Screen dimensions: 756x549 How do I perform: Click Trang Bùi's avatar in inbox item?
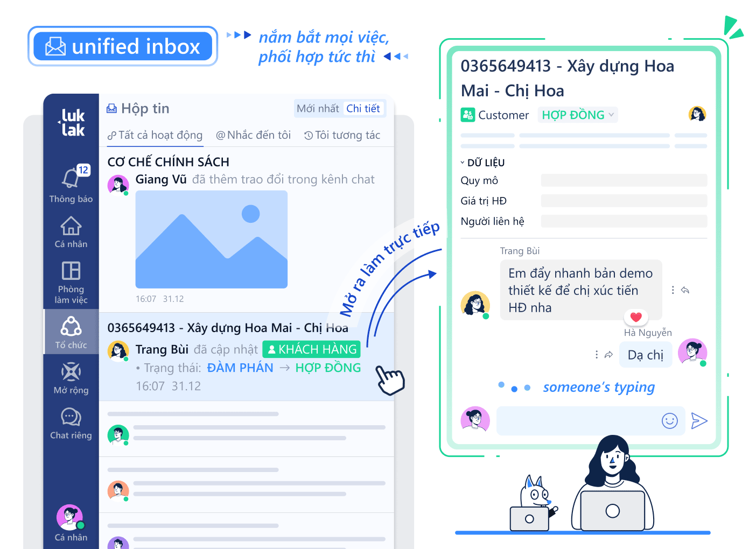[118, 351]
